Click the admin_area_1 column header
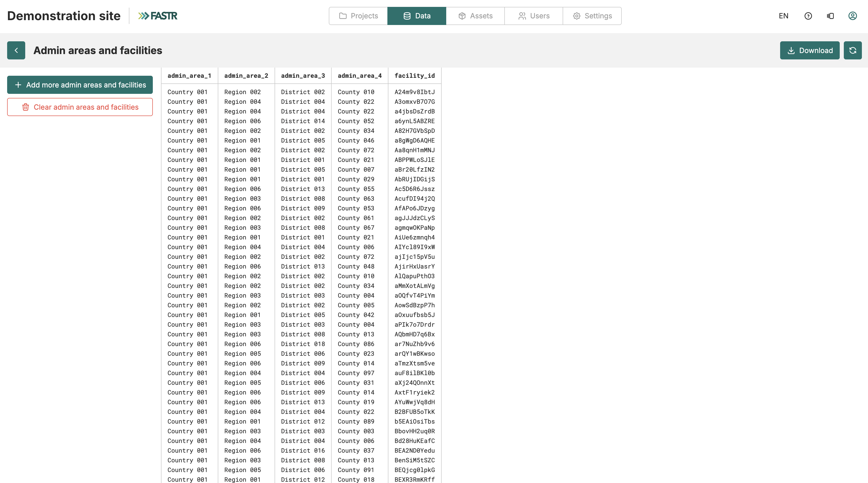 (x=189, y=75)
